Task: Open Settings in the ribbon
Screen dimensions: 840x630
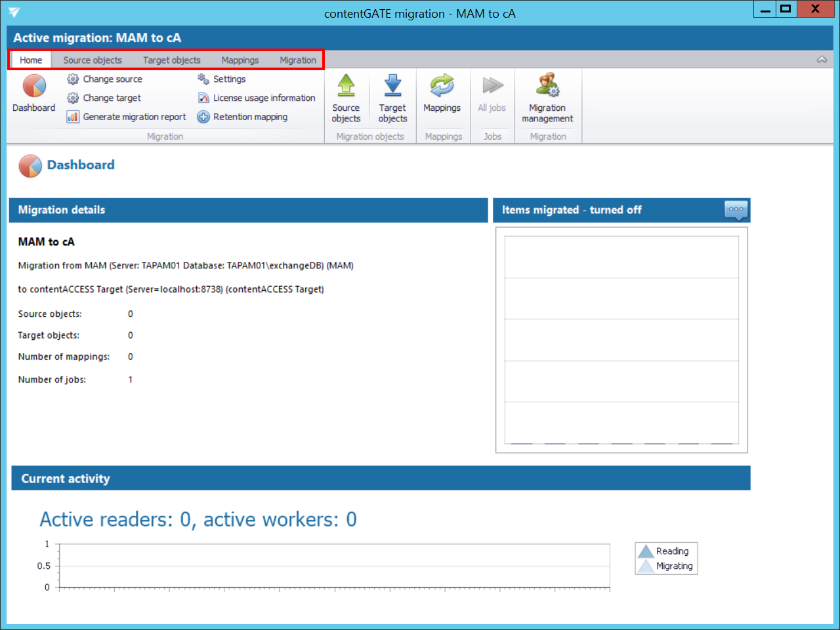Action: [x=229, y=79]
